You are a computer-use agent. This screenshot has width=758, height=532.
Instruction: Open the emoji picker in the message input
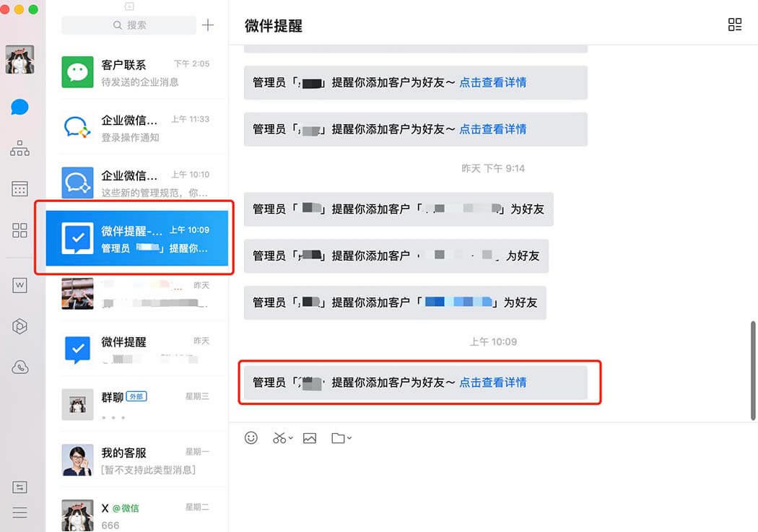tap(251, 438)
